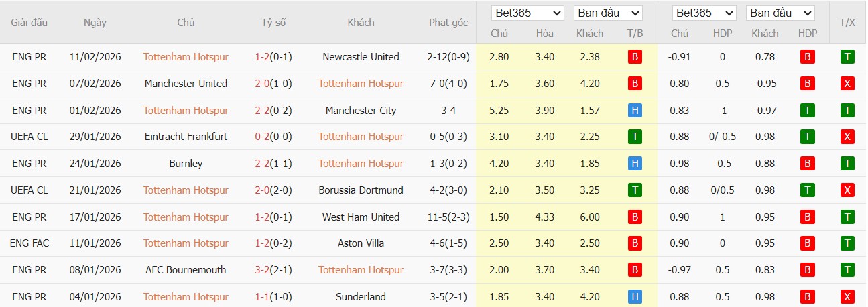Click the green T badge in the Eintracht Frankfurt T/B column

(x=635, y=137)
